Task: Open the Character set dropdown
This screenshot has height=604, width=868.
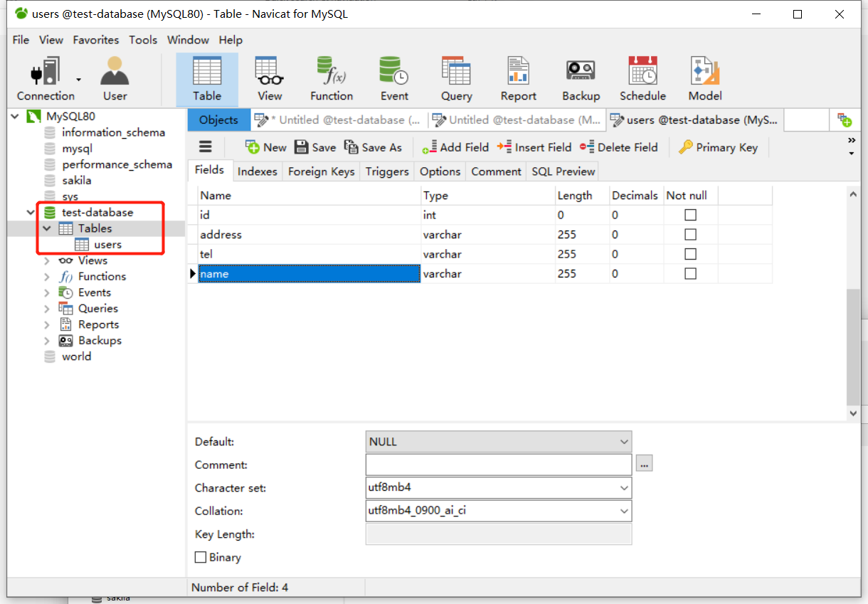Action: [x=624, y=488]
